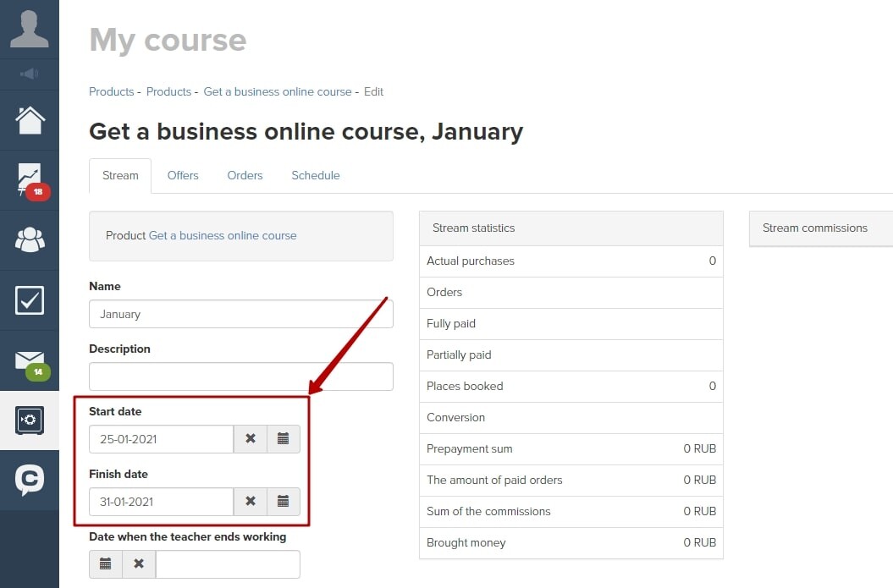Open the mail messages sidebar icon
893x588 pixels.
point(30,361)
